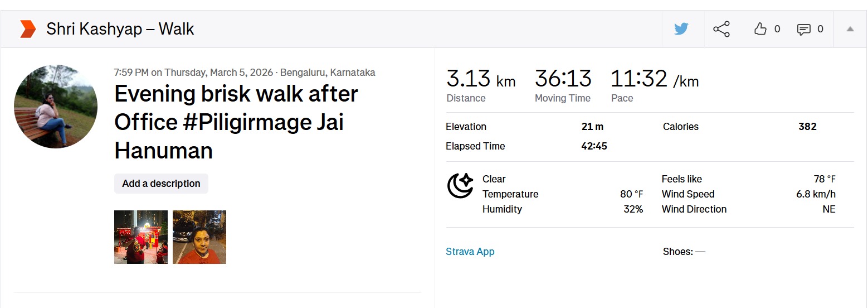Screen dimensions: 868x308
Task: Click the orange Strava chevron logo
Action: [x=28, y=29]
